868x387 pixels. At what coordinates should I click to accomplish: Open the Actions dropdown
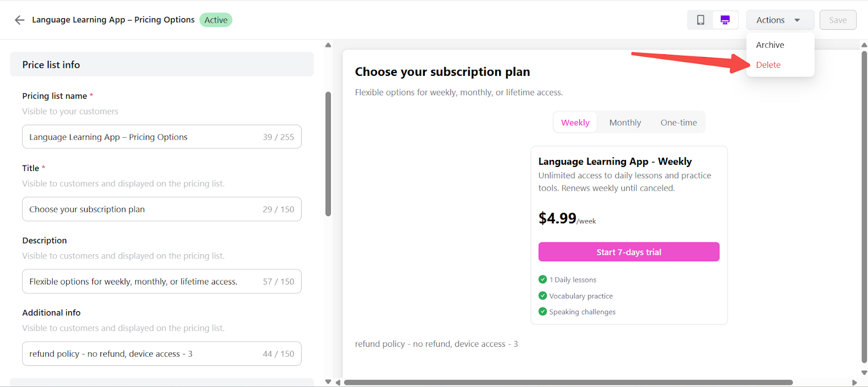(x=780, y=20)
